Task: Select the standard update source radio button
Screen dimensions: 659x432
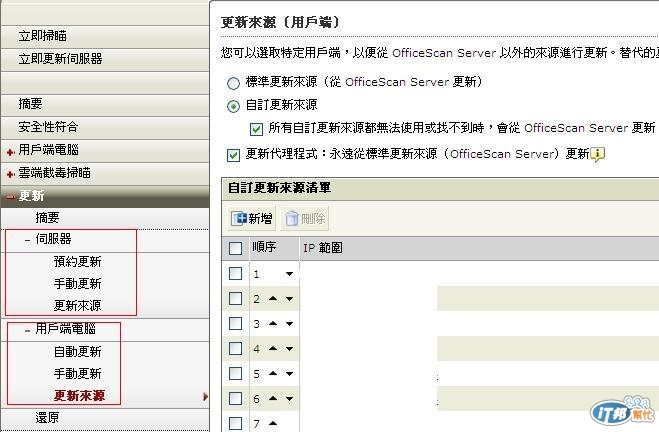Action: point(233,83)
